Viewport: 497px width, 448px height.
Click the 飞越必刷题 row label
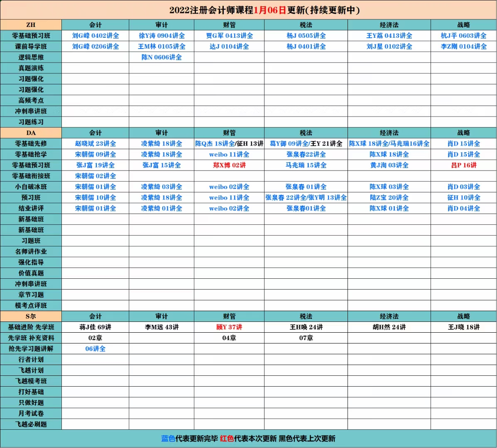click(x=31, y=424)
